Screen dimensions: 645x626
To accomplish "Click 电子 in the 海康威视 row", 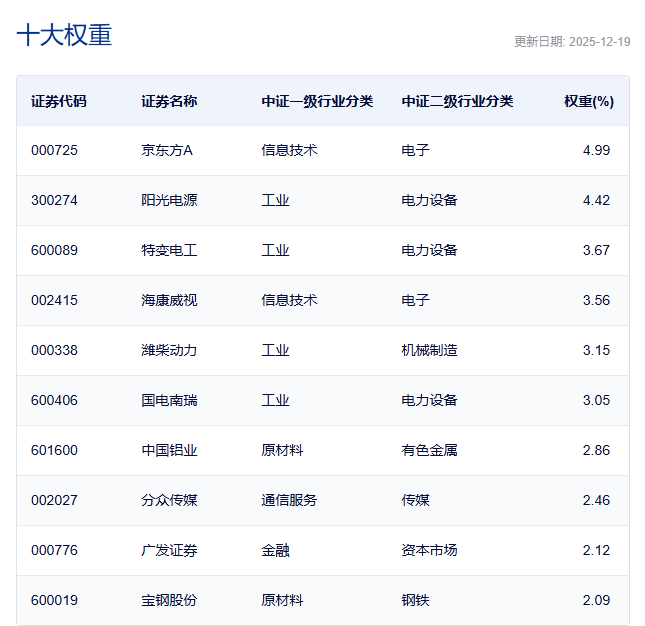I will [x=415, y=300].
